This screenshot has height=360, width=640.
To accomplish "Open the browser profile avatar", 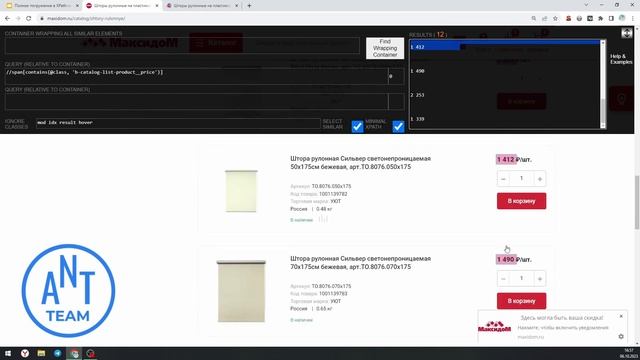I will 622,18.
